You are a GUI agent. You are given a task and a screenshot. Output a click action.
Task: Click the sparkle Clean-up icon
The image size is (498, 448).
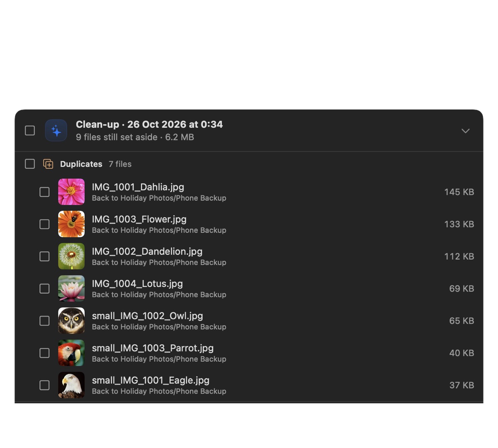pyautogui.click(x=56, y=131)
